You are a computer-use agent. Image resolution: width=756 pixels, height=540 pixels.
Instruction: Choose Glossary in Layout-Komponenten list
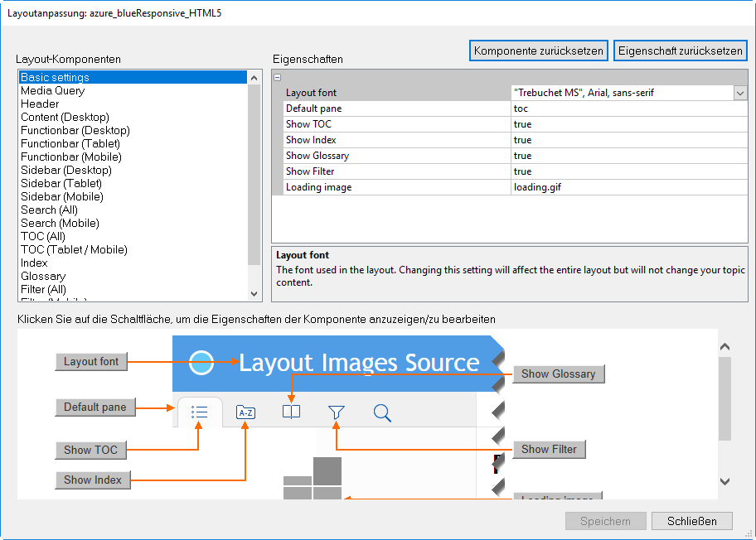tap(43, 276)
